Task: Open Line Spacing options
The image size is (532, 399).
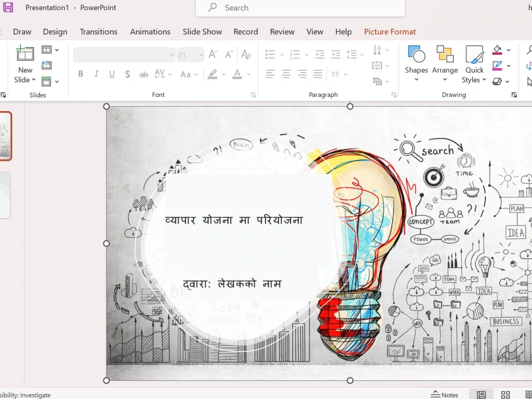Action: tap(354, 54)
